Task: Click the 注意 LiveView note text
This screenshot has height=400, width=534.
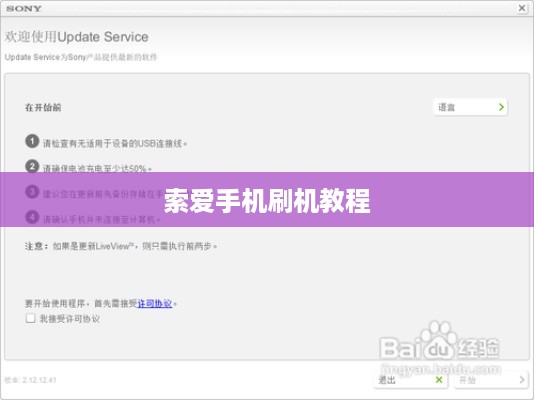Action: (x=121, y=246)
